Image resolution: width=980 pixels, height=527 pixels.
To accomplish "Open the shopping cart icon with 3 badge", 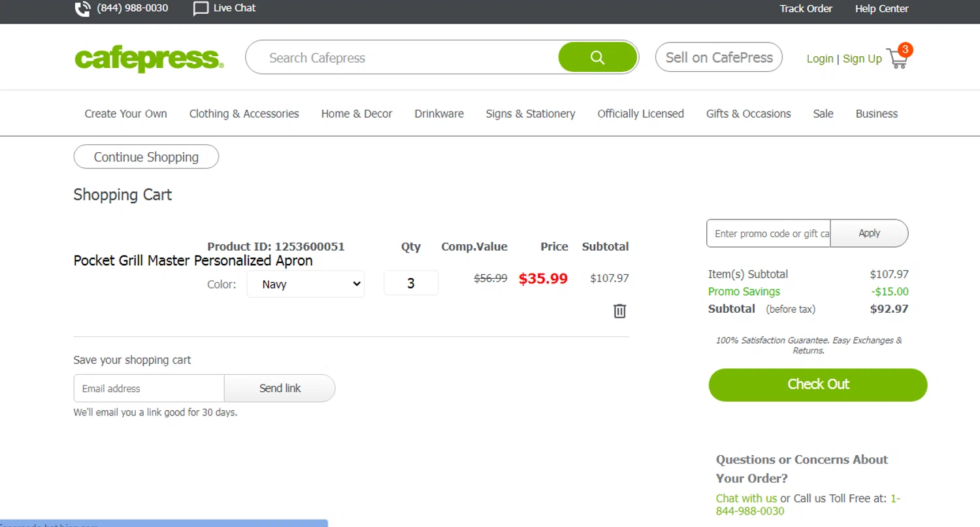I will tap(898, 56).
